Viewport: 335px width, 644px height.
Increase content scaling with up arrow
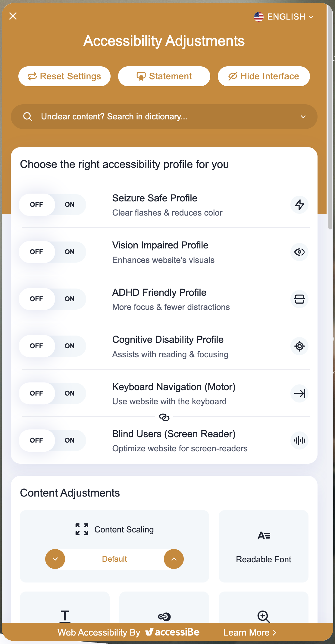(174, 559)
